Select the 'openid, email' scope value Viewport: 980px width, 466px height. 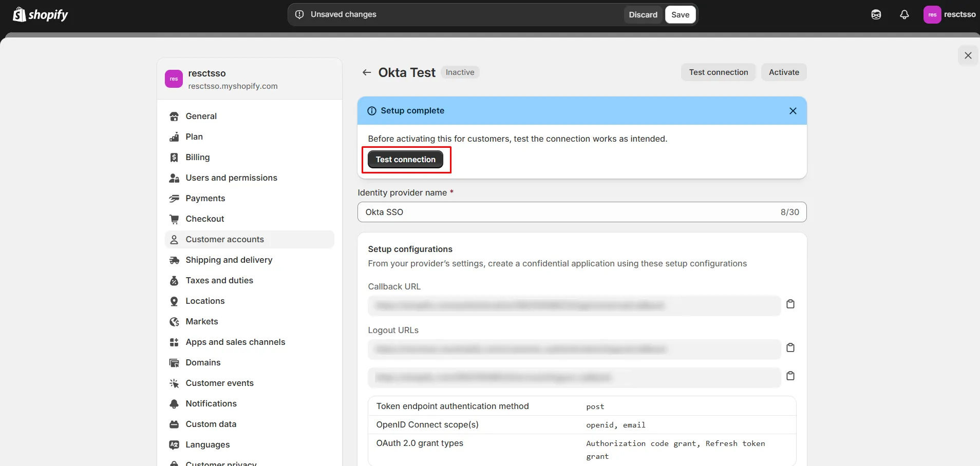[616, 425]
